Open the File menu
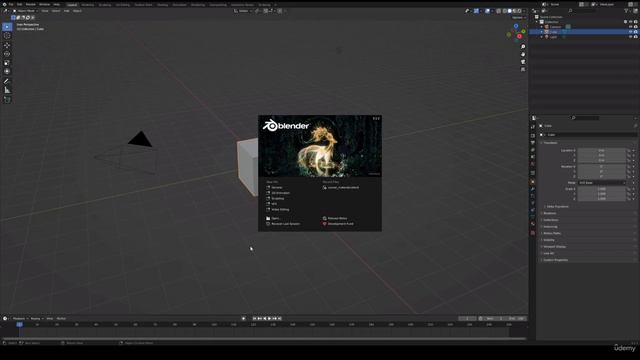Screen dimensions: 640x360 coord(11,4)
